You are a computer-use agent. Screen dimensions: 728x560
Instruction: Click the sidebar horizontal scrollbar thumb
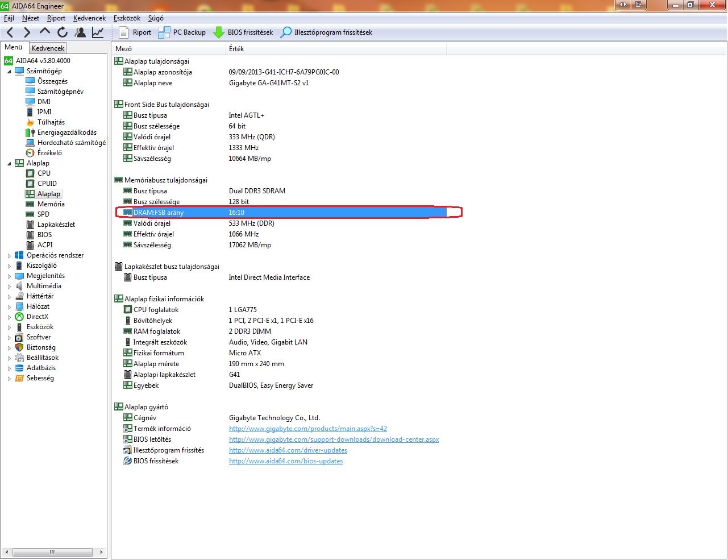coord(52,552)
